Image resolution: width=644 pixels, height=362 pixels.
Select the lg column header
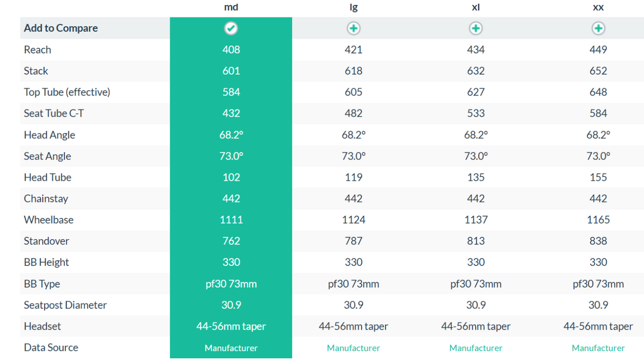click(x=353, y=7)
